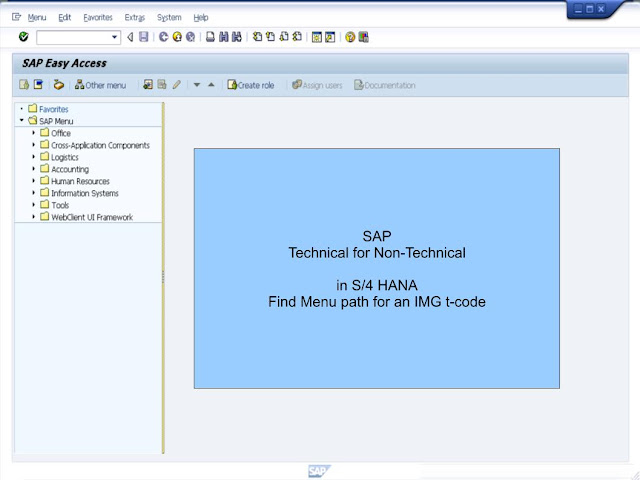Click the tree panel splitter handle
This screenshot has height=480, width=640.
[163, 277]
